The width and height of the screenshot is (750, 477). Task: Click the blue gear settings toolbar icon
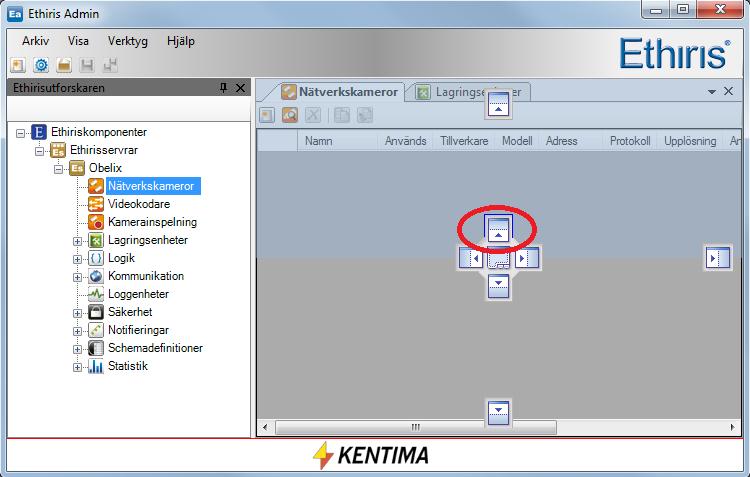point(41,65)
